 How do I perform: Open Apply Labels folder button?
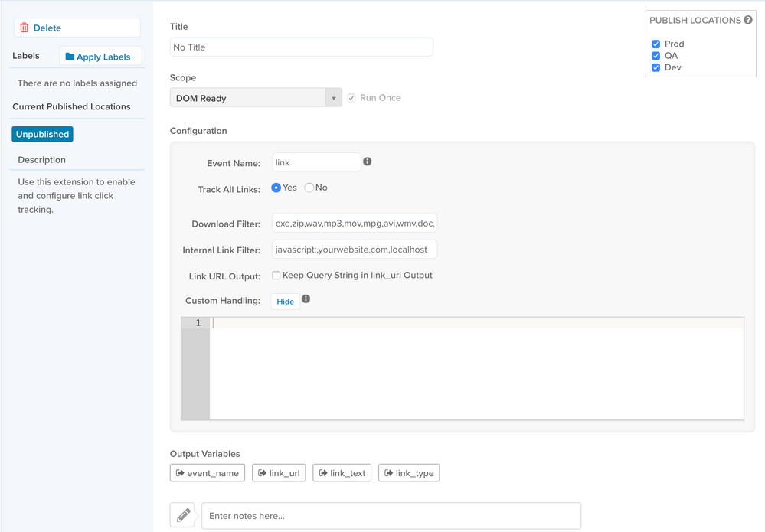100,57
